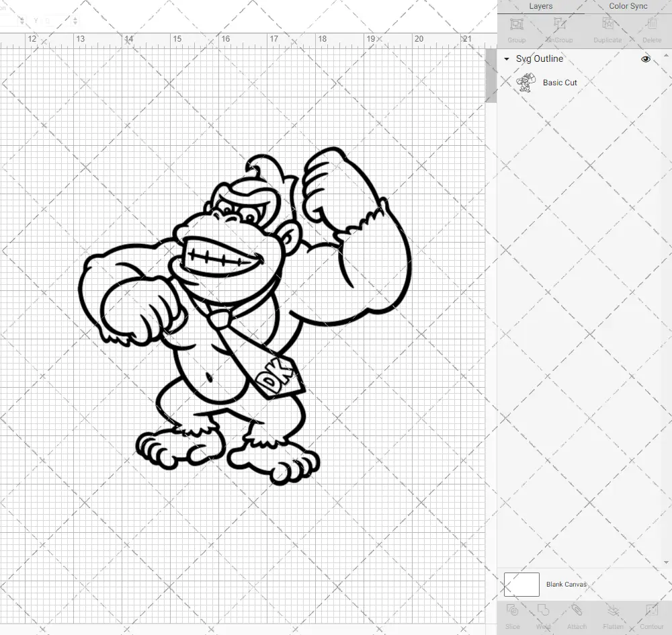Click the canvas scrollbar on the right
Screen dimensions: 672x635
click(491, 75)
